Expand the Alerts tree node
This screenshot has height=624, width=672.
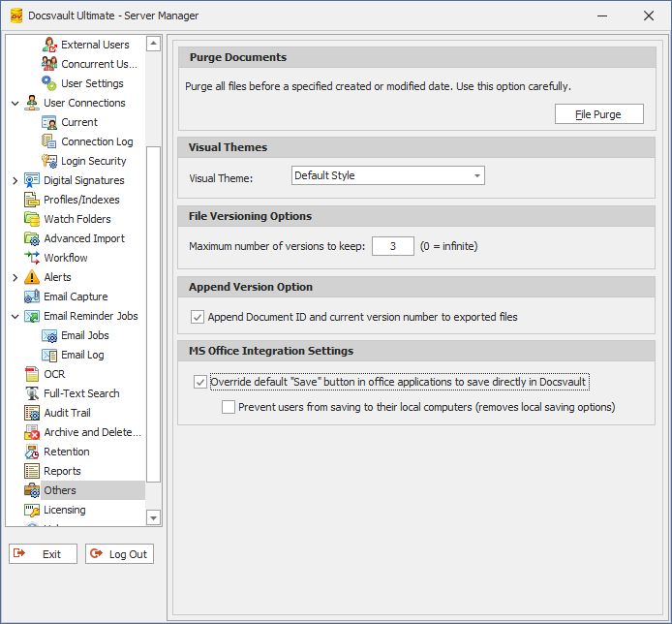[15, 277]
